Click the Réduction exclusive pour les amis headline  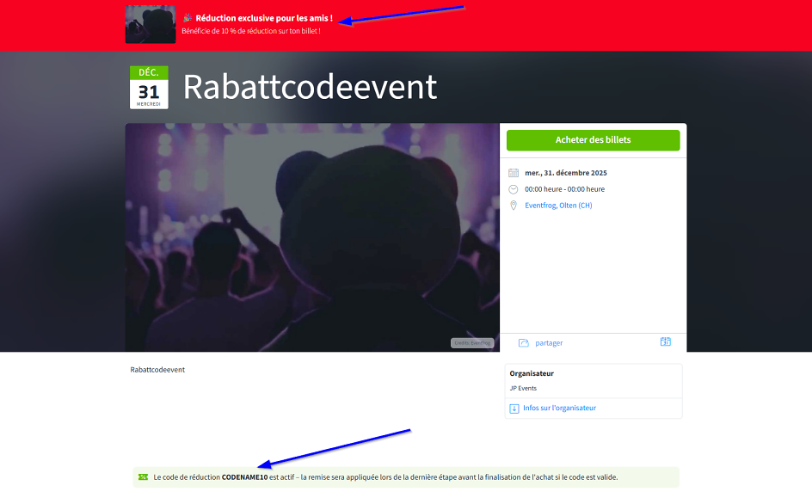[263, 18]
